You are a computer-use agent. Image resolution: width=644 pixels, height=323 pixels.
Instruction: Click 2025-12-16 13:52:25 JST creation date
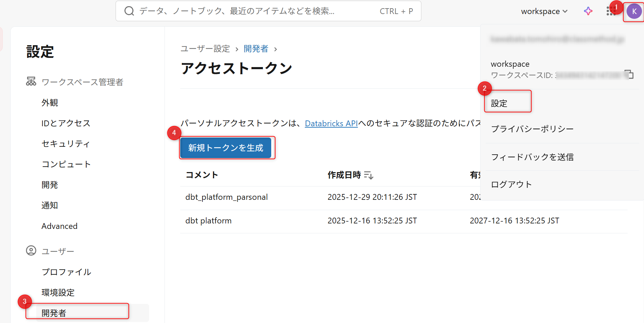click(372, 221)
